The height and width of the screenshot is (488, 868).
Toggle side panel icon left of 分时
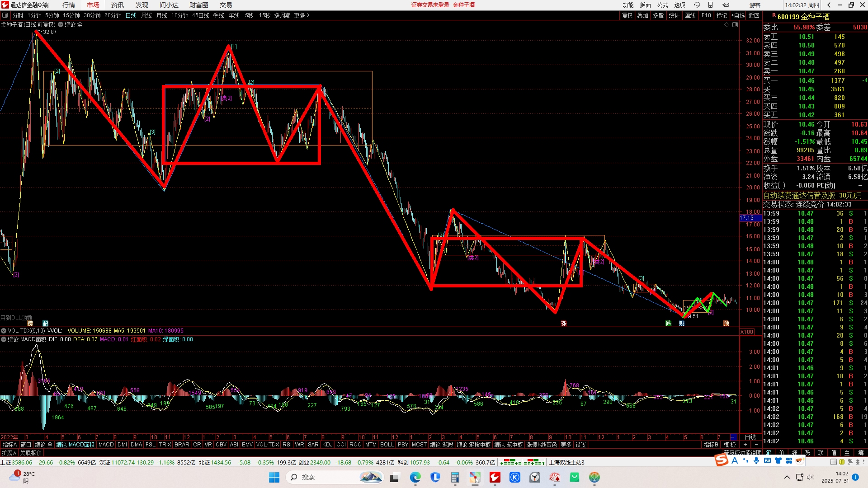click(x=5, y=15)
